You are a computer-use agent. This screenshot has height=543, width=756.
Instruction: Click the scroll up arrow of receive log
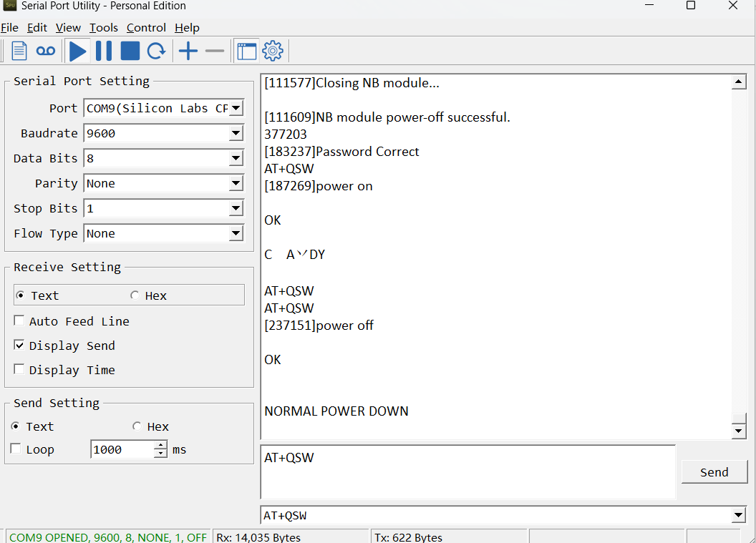pos(739,82)
